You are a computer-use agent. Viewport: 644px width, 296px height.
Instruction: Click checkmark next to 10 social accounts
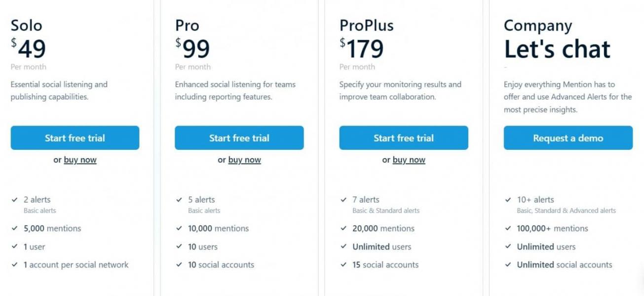pos(179,265)
